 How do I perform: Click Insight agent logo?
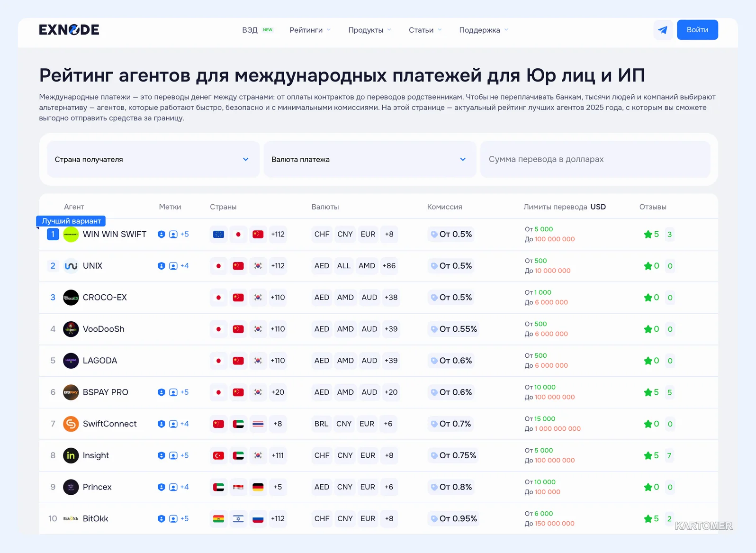(x=71, y=455)
